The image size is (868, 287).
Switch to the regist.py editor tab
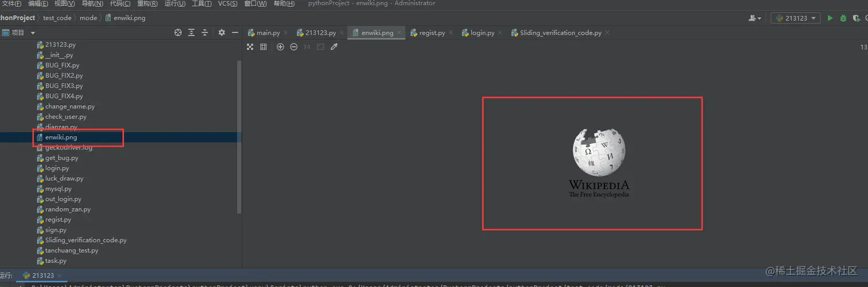432,33
